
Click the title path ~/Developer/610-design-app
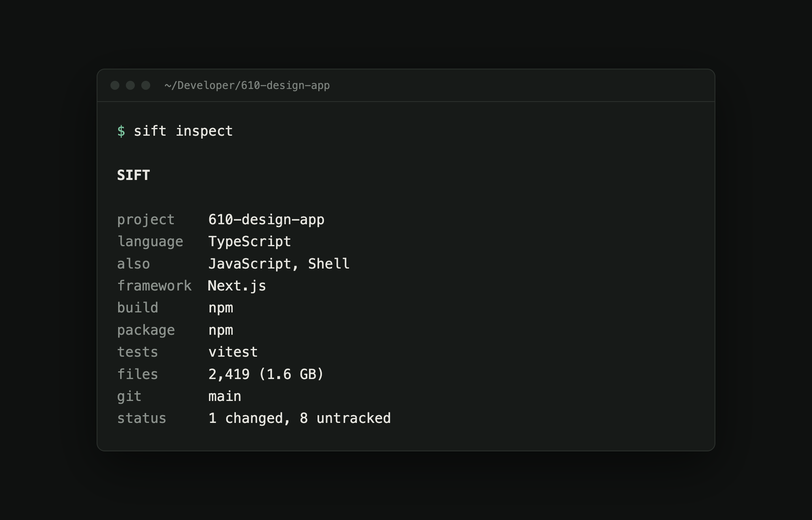coord(247,85)
